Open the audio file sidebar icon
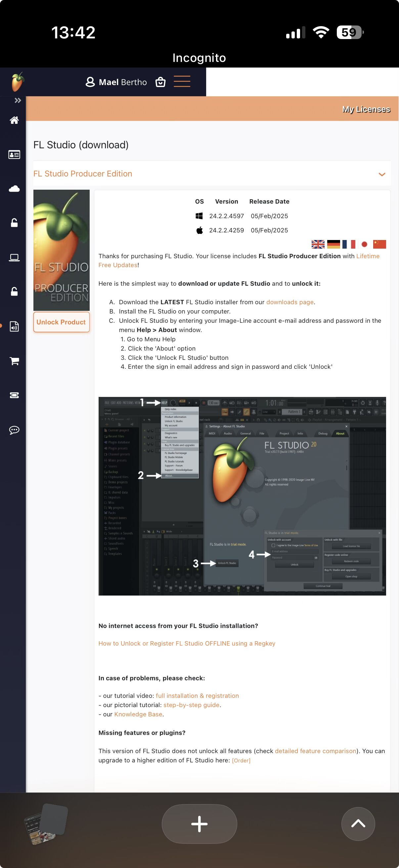Image resolution: width=399 pixels, height=868 pixels. tap(14, 326)
